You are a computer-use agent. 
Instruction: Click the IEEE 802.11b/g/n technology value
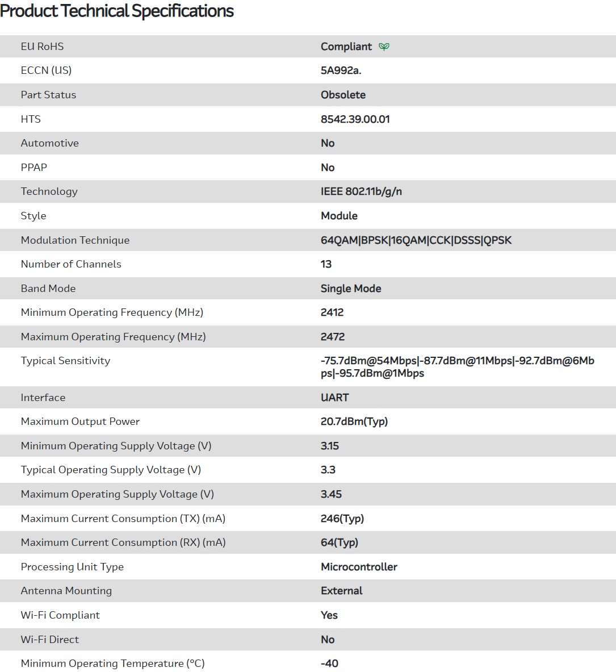coord(361,191)
